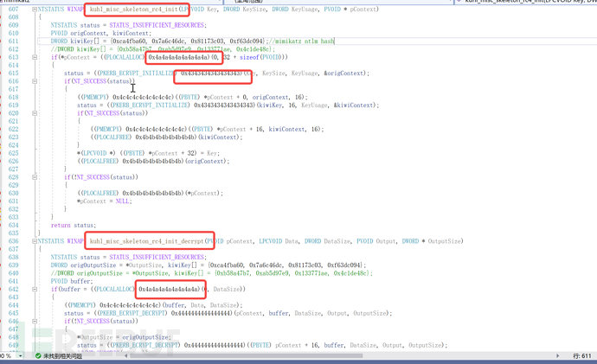Click the //mimikatz ntlm hash comment
The height and width of the screenshot is (364, 597).
302,42
